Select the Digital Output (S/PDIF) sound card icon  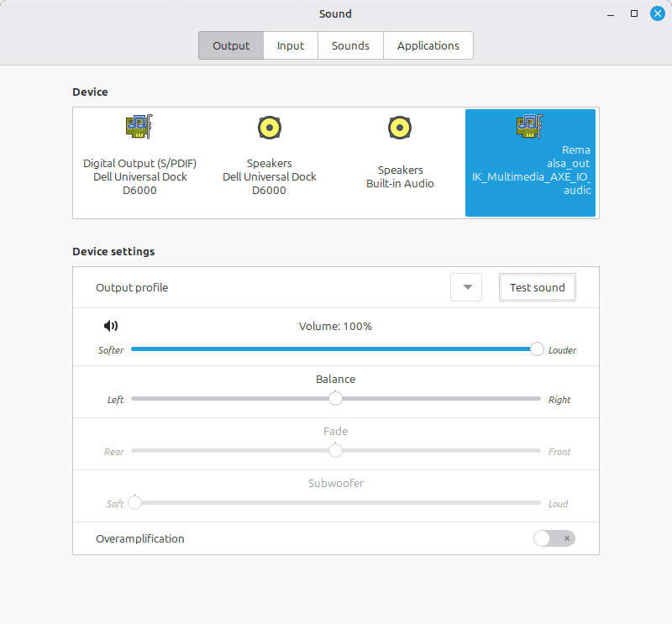pyautogui.click(x=138, y=127)
